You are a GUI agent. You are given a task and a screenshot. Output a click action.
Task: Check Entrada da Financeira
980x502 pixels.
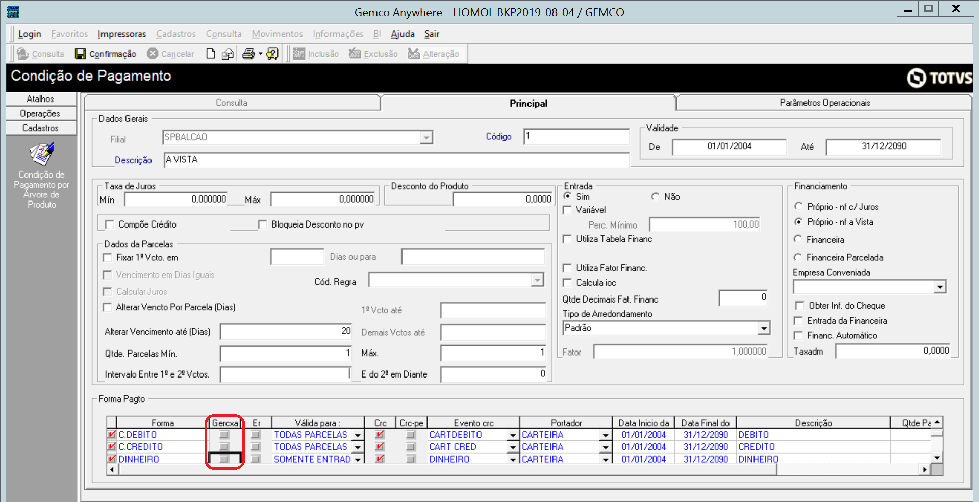799,321
